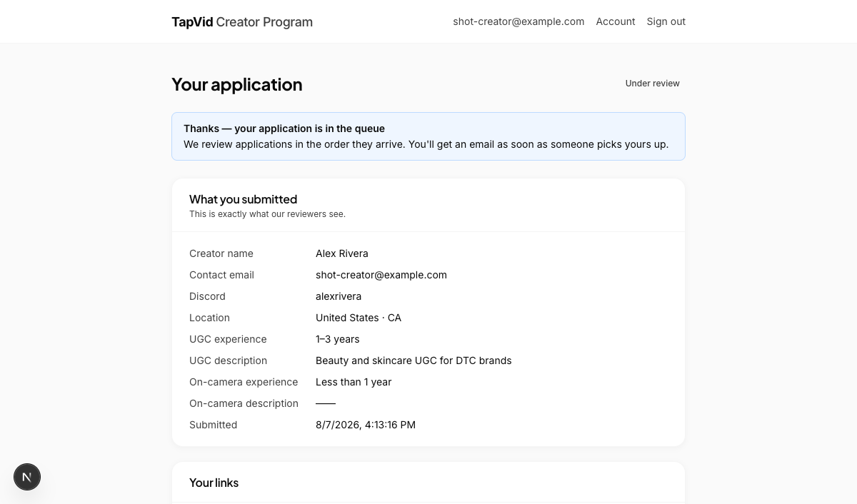This screenshot has width=857, height=504.
Task: Select the Alex Rivera creator name value
Action: pyautogui.click(x=342, y=253)
